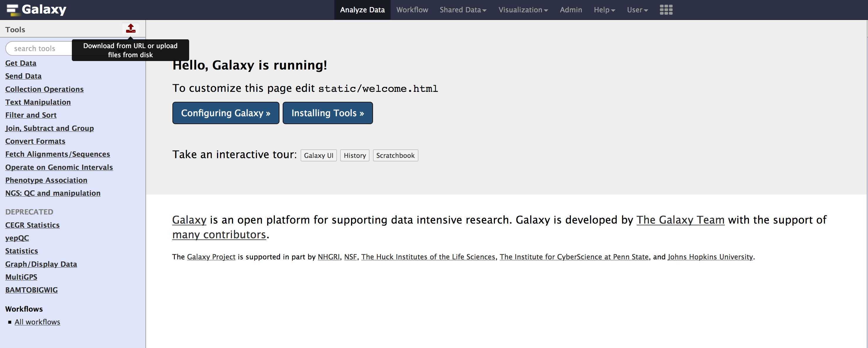Click the Galaxy logo icon
The width and height of the screenshot is (868, 348).
pos(12,10)
